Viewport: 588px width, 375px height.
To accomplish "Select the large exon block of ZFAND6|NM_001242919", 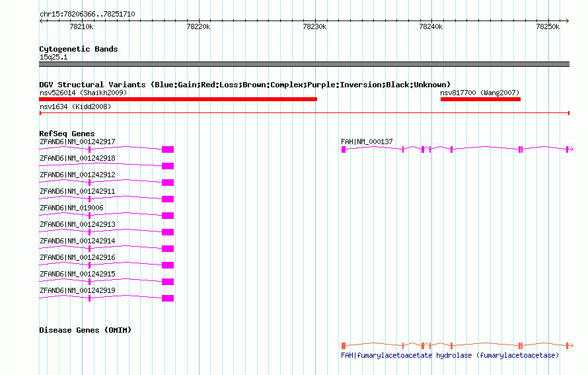I will pos(168,298).
